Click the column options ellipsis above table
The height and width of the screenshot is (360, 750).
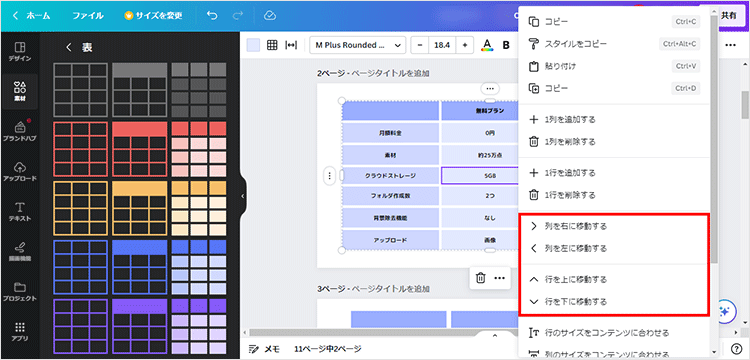click(x=489, y=88)
